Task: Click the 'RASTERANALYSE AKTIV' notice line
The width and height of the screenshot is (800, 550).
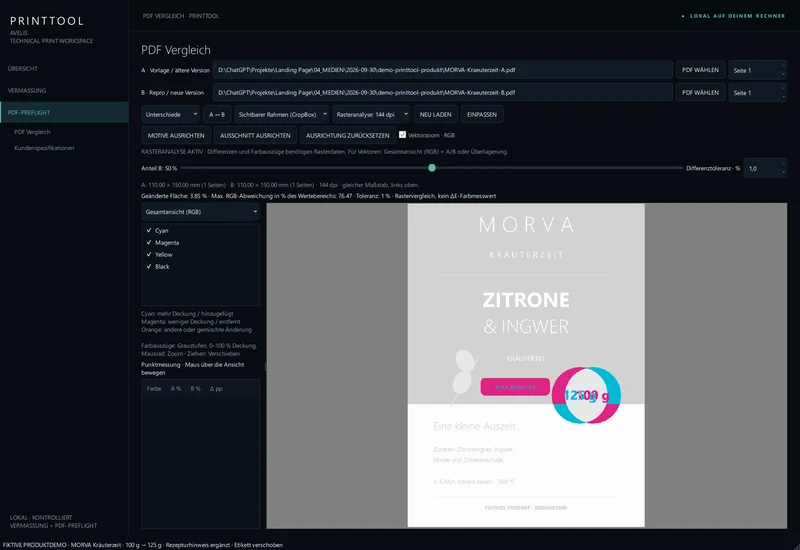Action: (x=324, y=152)
